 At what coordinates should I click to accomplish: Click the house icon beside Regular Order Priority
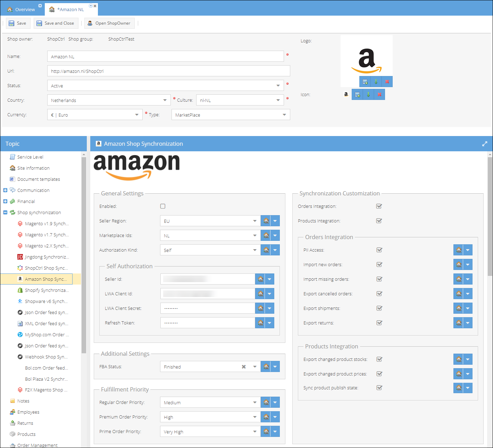click(x=266, y=402)
